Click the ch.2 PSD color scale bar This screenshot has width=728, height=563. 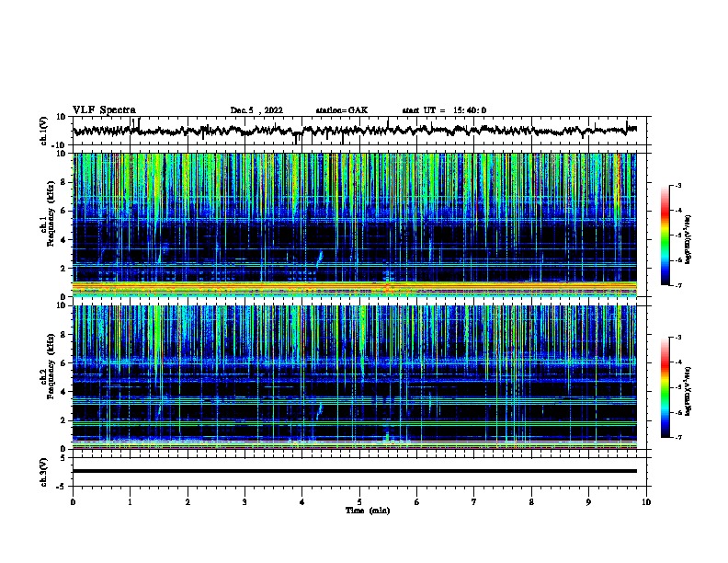(665, 387)
